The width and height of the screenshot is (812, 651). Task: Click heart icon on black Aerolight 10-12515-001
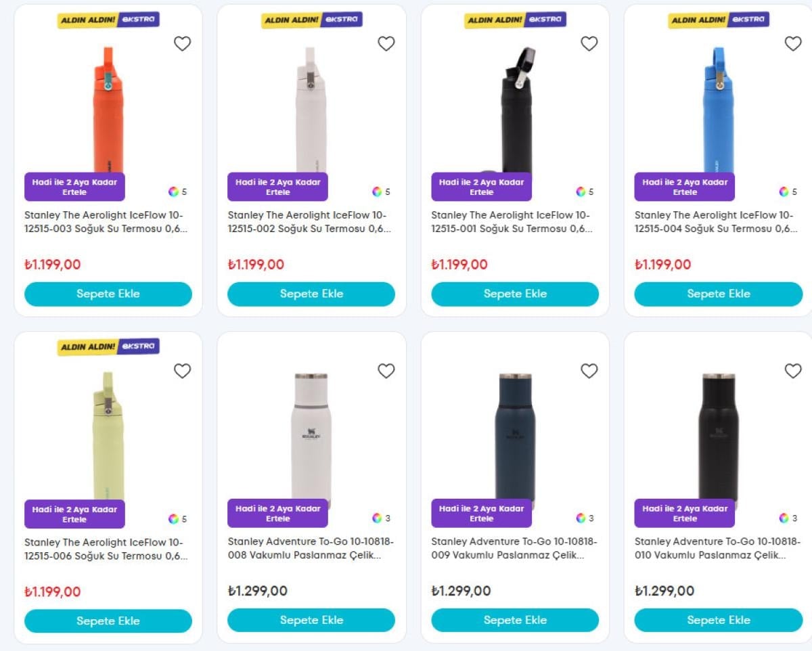pos(589,44)
